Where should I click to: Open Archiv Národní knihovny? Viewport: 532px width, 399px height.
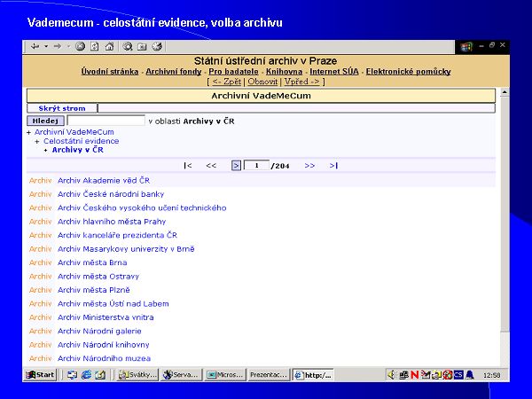pos(104,345)
